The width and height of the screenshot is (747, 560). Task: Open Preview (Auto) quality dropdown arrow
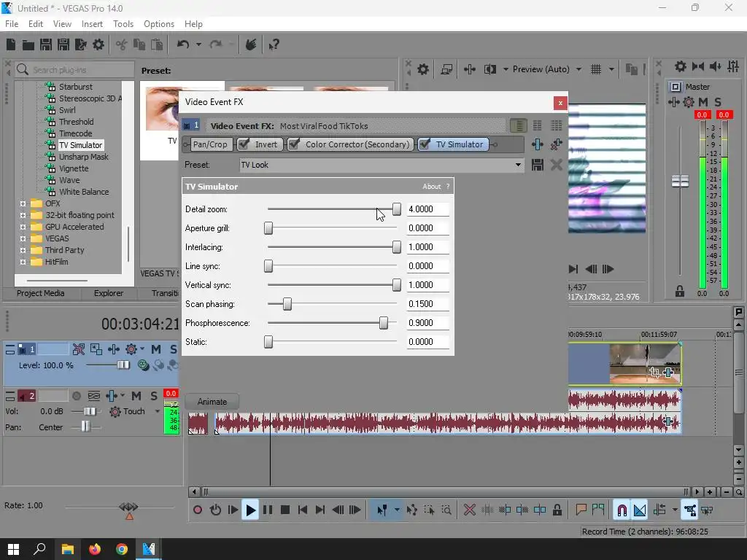click(578, 69)
